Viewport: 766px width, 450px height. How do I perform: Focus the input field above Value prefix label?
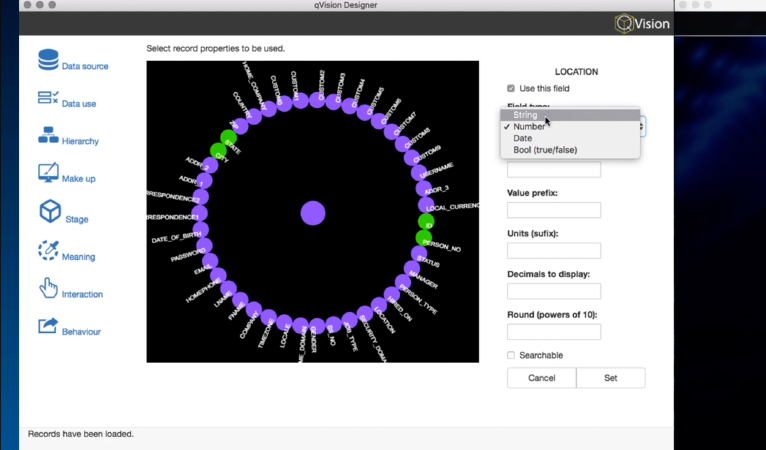(x=554, y=170)
